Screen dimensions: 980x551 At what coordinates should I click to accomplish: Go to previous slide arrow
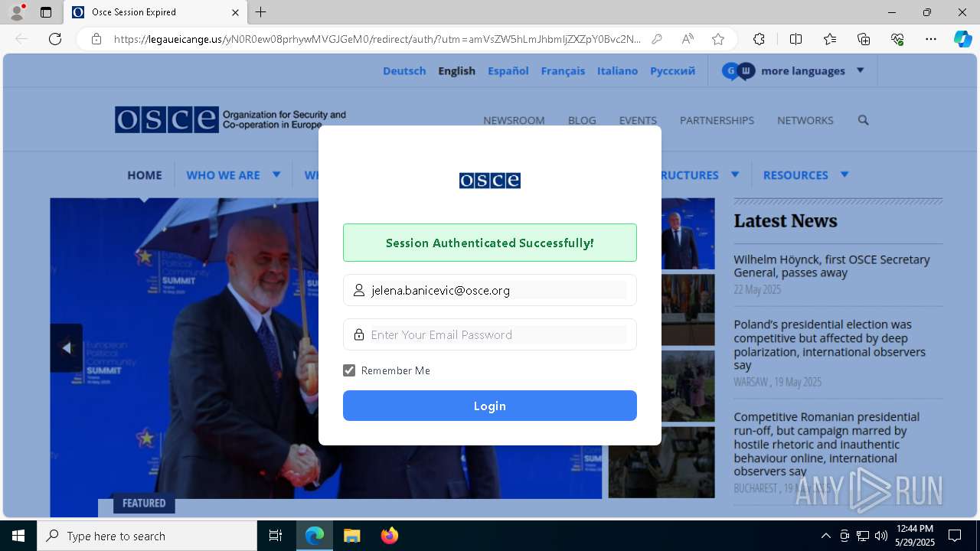click(66, 348)
